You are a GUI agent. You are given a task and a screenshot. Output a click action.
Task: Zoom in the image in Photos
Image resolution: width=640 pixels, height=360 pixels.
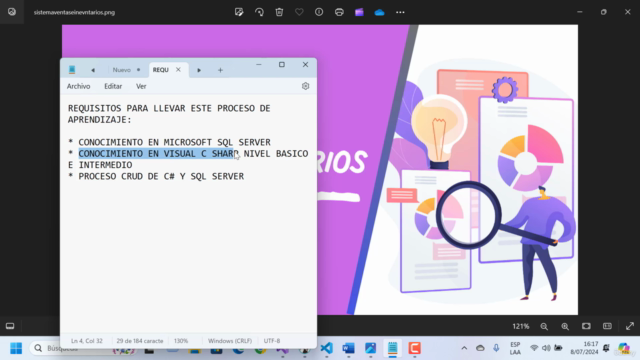pos(565,327)
